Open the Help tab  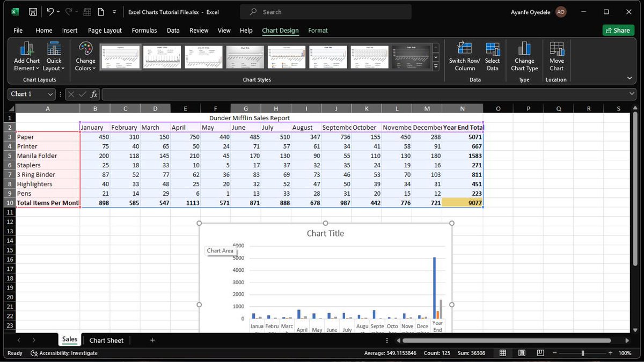coord(246,31)
